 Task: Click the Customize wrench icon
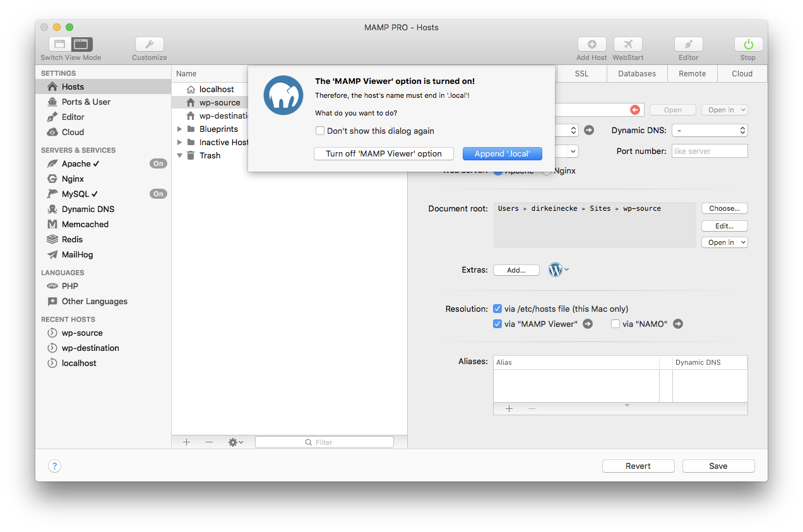point(150,44)
